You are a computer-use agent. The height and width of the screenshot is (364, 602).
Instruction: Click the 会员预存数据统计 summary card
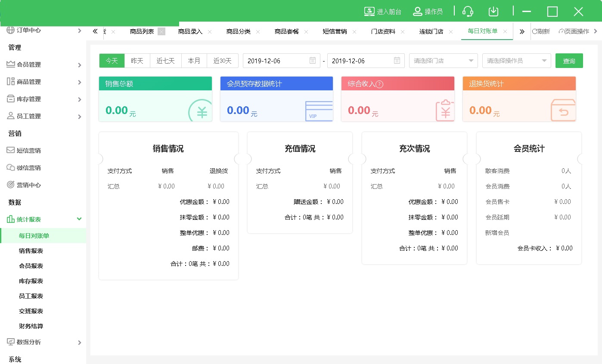[x=276, y=99]
